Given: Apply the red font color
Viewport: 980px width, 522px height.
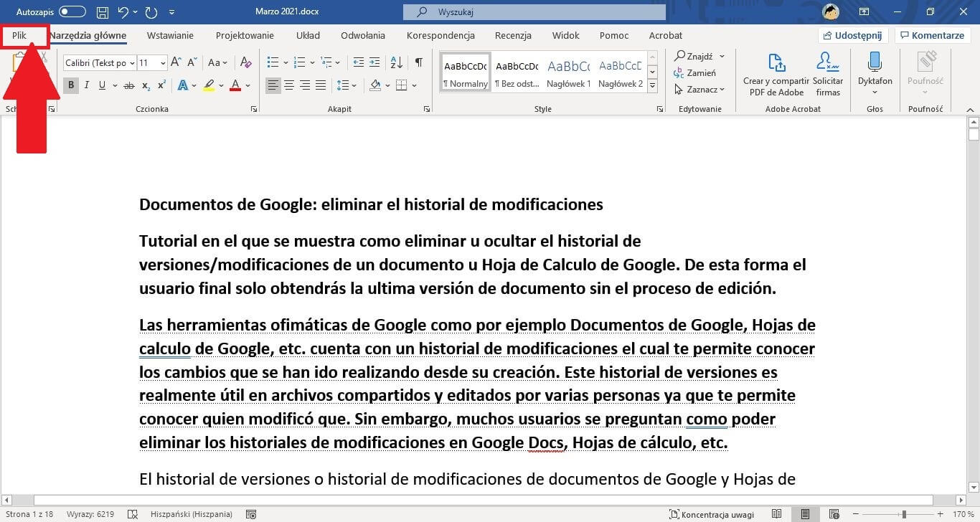Looking at the screenshot, I should click(x=235, y=85).
